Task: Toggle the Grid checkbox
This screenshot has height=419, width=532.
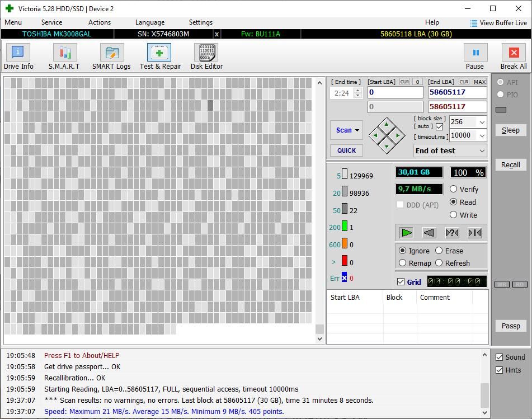Action: 401,282
